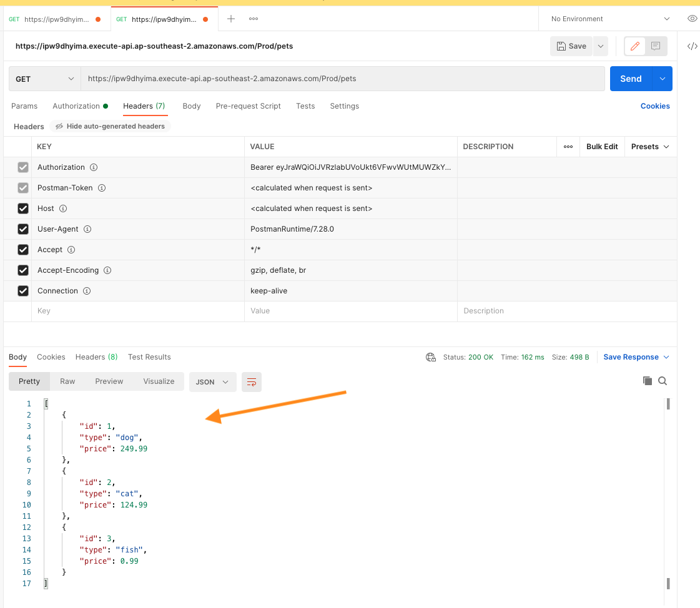The width and height of the screenshot is (700, 608).
Task: Open the Presets dropdown
Action: [x=650, y=147]
